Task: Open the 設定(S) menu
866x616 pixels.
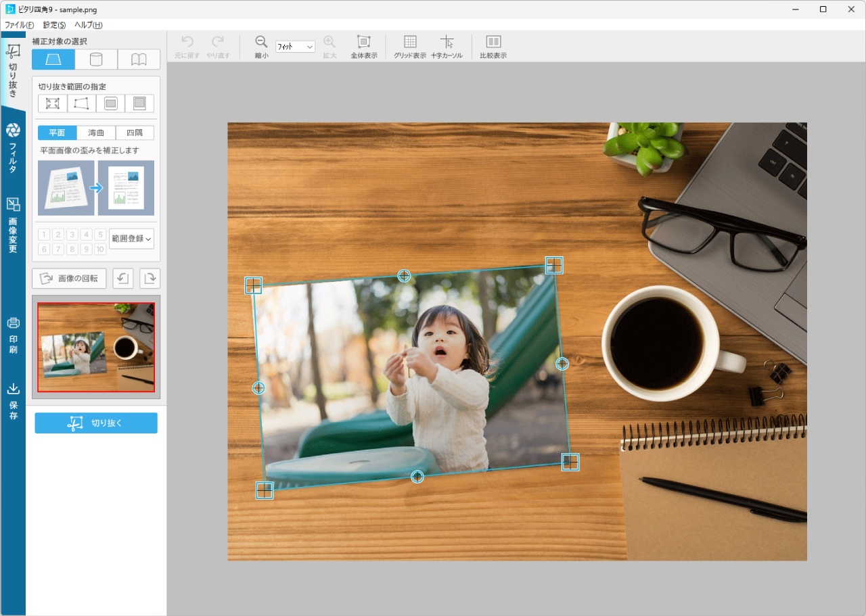Action: (x=54, y=25)
